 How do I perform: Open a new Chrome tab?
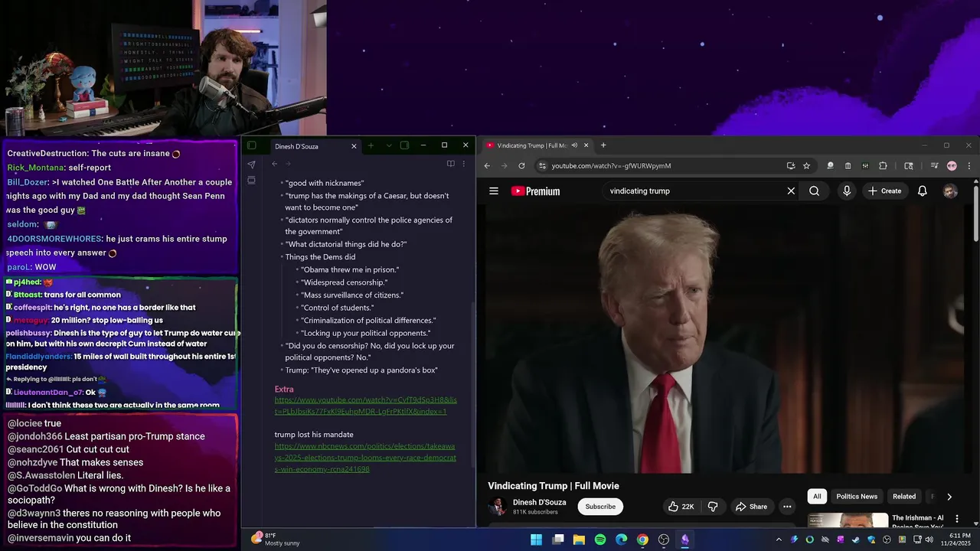coord(603,145)
